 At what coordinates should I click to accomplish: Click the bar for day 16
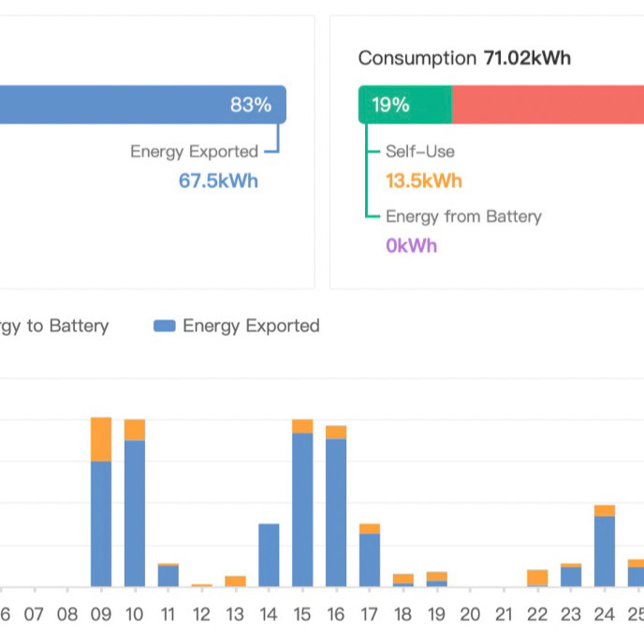click(336, 506)
